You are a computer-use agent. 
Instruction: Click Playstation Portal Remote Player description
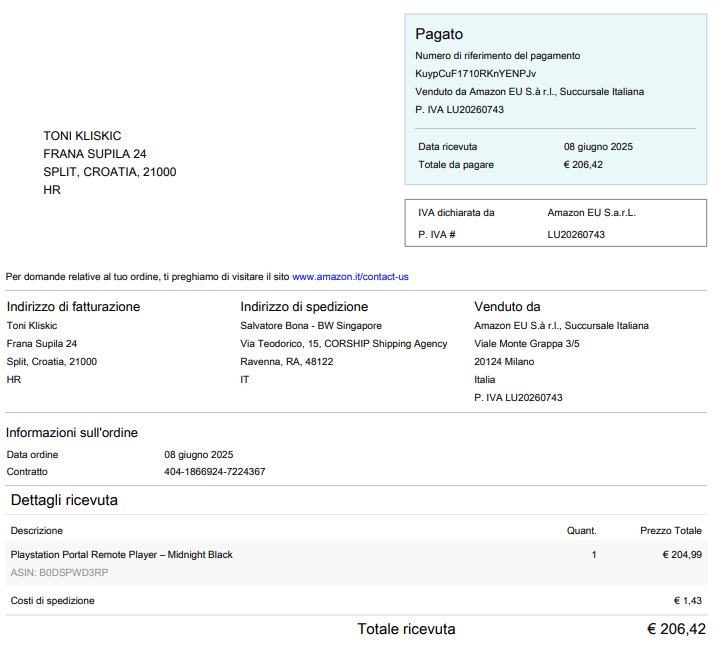(121, 554)
